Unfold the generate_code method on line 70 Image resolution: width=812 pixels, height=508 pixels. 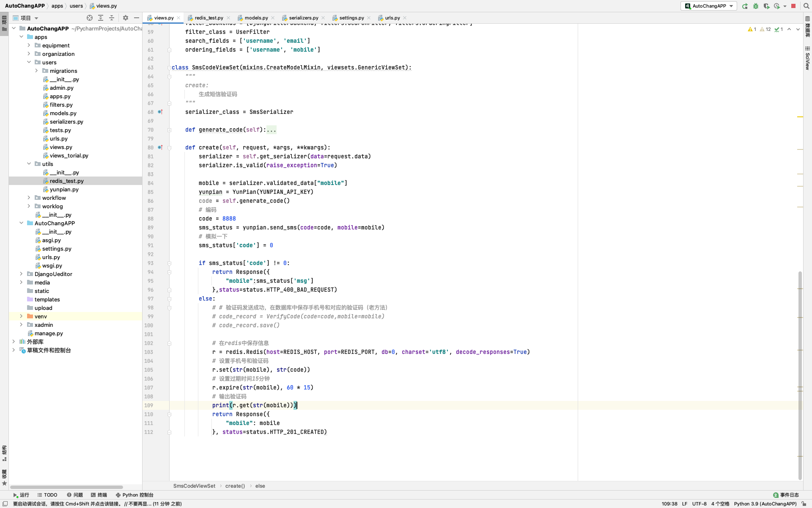point(169,130)
